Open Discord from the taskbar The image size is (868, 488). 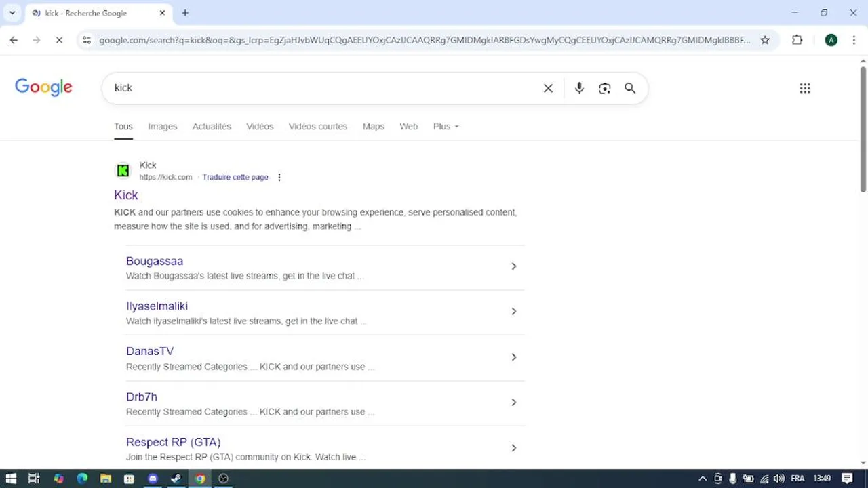[x=153, y=479]
